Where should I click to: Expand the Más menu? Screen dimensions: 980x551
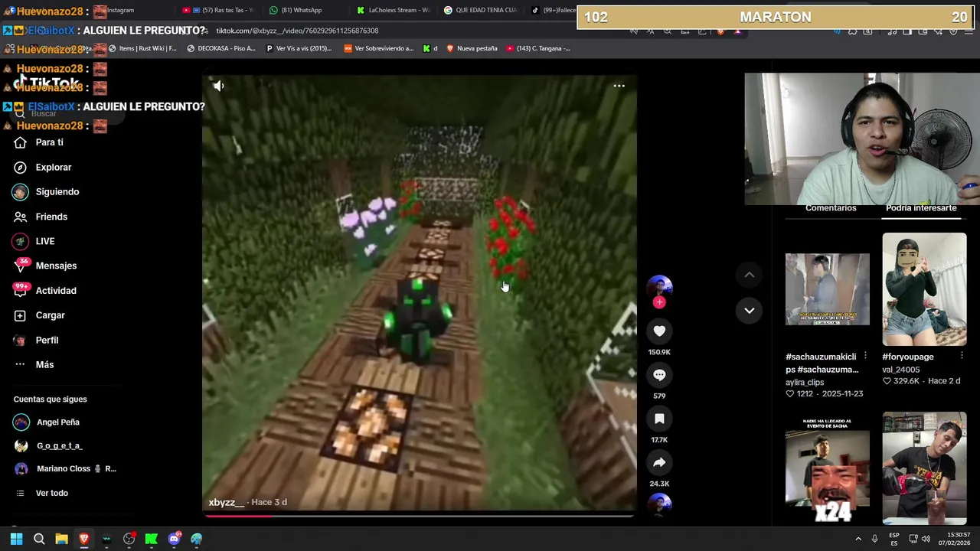click(44, 364)
